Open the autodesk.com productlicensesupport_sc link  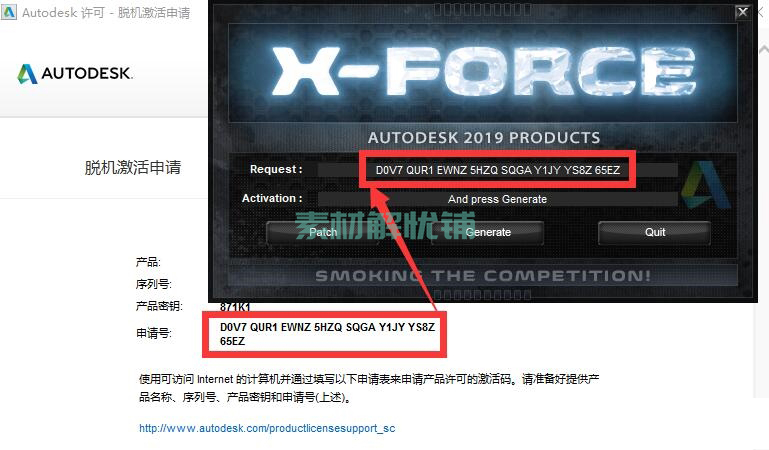click(267, 428)
